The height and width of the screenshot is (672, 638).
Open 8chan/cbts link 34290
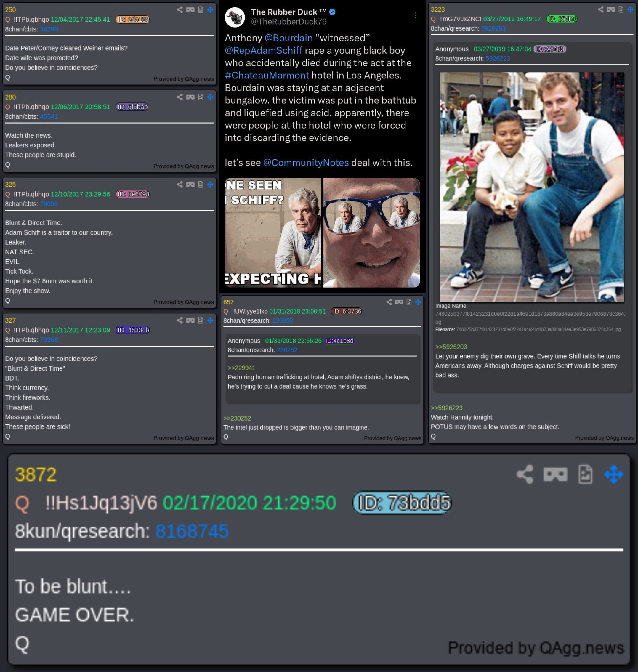(49, 29)
